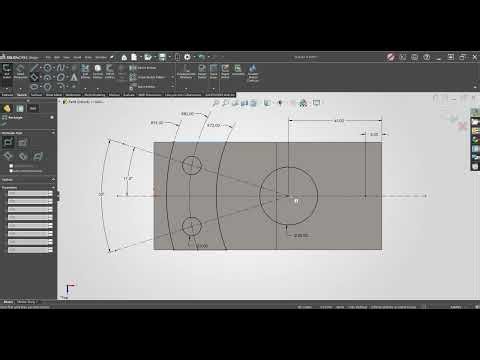Screen dimensions: 480x360
Task: Toggle Instant2D in the ribbon
Action: click(238, 70)
